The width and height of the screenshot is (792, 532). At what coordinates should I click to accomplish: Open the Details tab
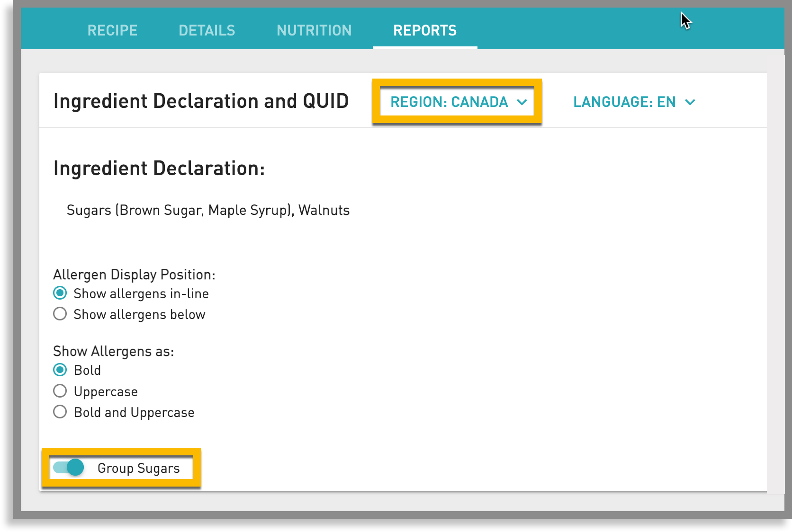click(x=207, y=30)
